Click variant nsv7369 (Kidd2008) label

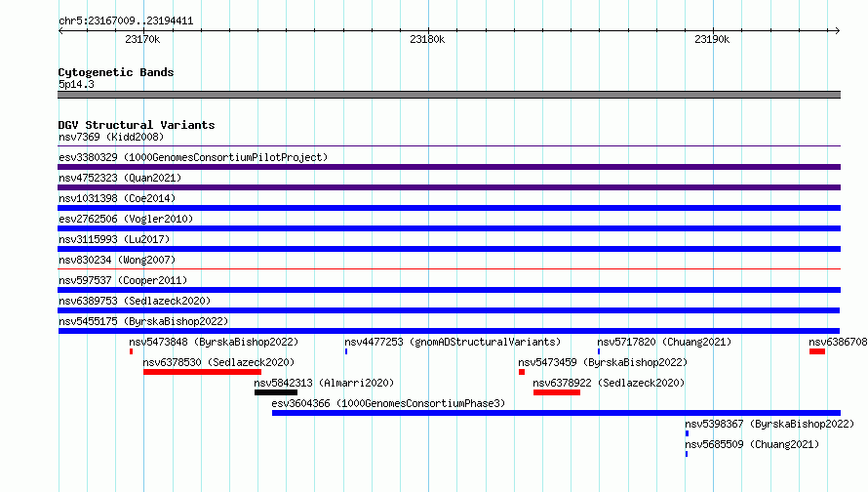point(111,137)
